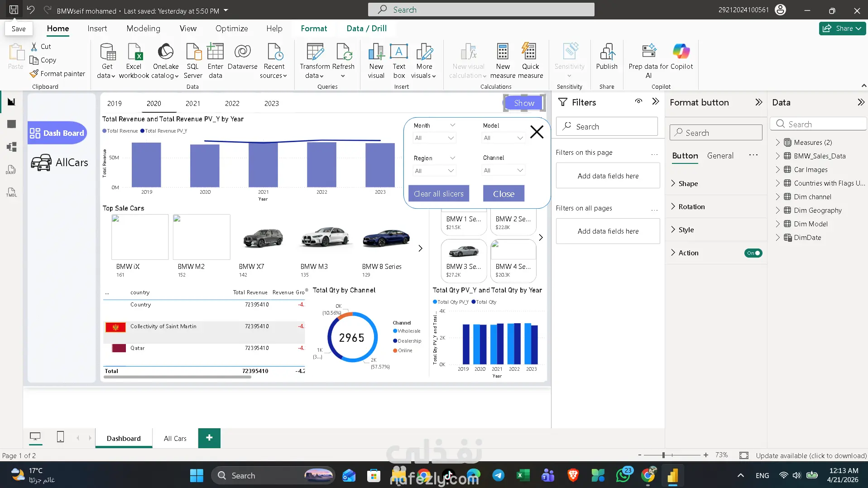Image resolution: width=868 pixels, height=488 pixels.
Task: Add a new report page
Action: coord(209,438)
